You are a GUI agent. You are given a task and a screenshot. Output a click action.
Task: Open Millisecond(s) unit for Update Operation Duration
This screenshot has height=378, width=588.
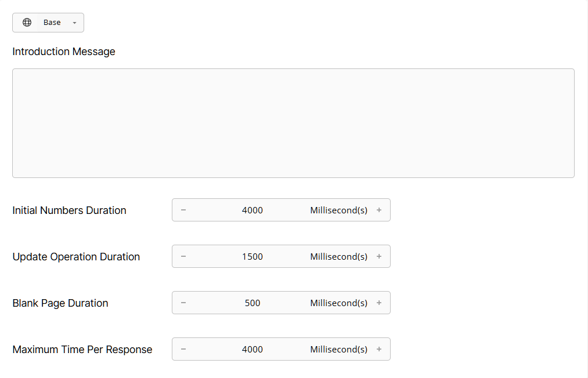click(x=338, y=256)
